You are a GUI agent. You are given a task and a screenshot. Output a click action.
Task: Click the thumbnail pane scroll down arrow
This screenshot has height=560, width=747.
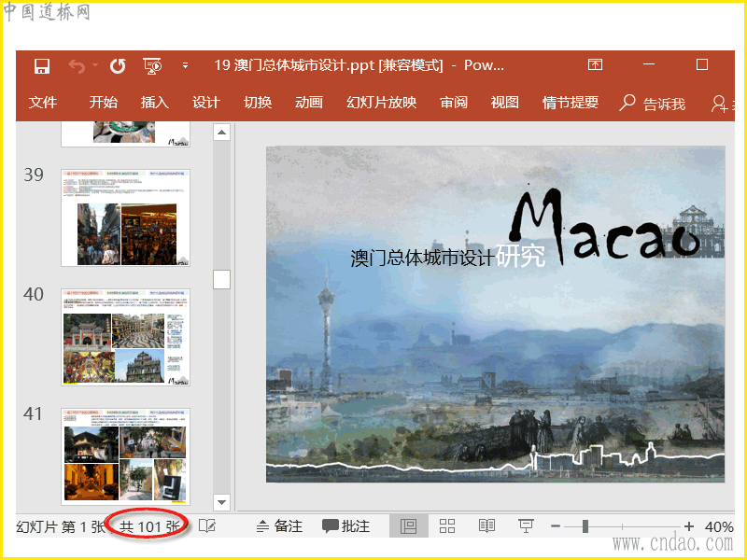pyautogui.click(x=221, y=502)
